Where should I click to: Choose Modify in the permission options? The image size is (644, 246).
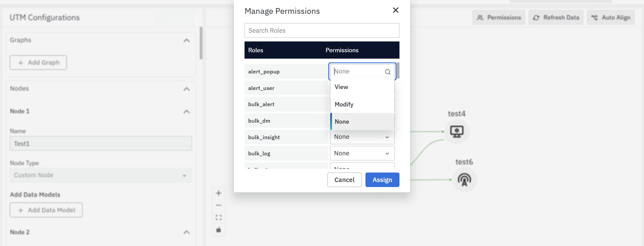(x=362, y=104)
